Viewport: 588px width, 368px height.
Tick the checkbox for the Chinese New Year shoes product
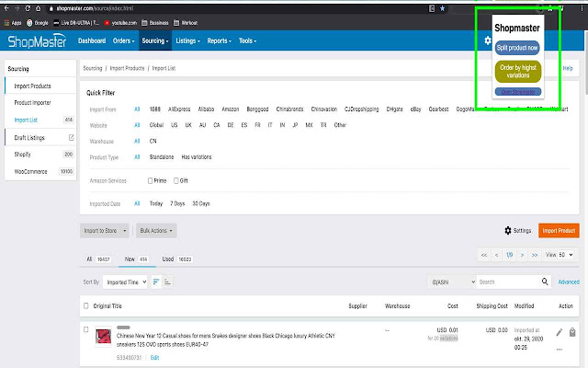point(85,329)
